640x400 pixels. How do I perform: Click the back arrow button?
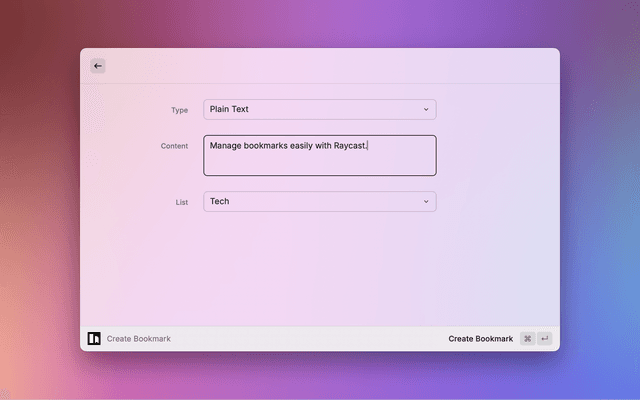(x=98, y=66)
